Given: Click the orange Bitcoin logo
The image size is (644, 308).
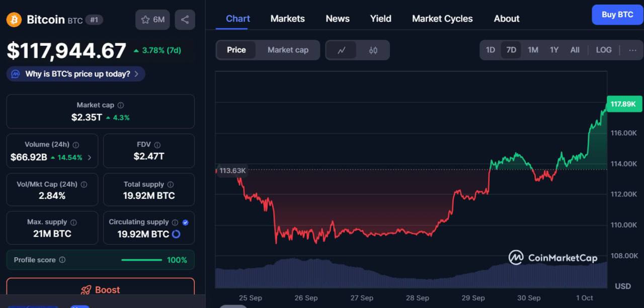Looking at the screenshot, I should (14, 20).
